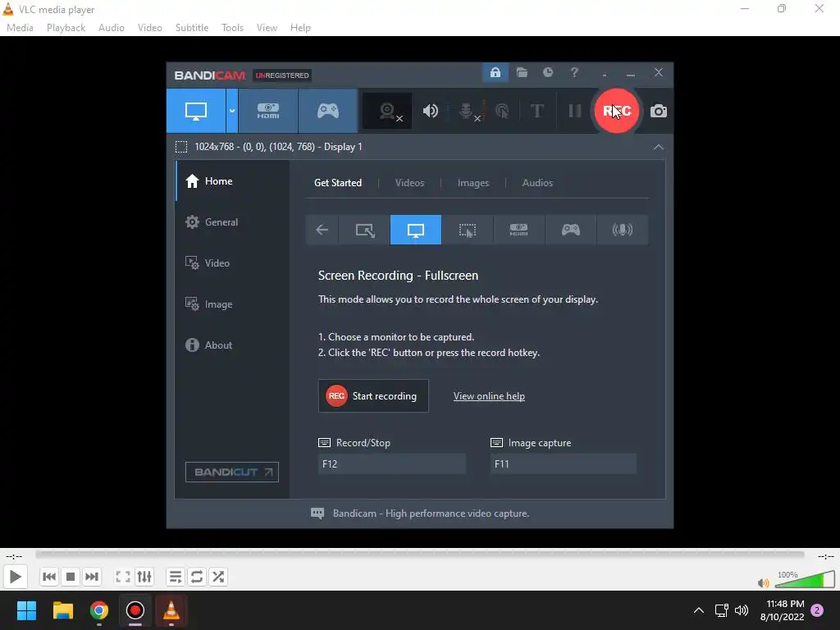Select the Get Started tab
This screenshot has height=630, width=840.
pos(338,183)
